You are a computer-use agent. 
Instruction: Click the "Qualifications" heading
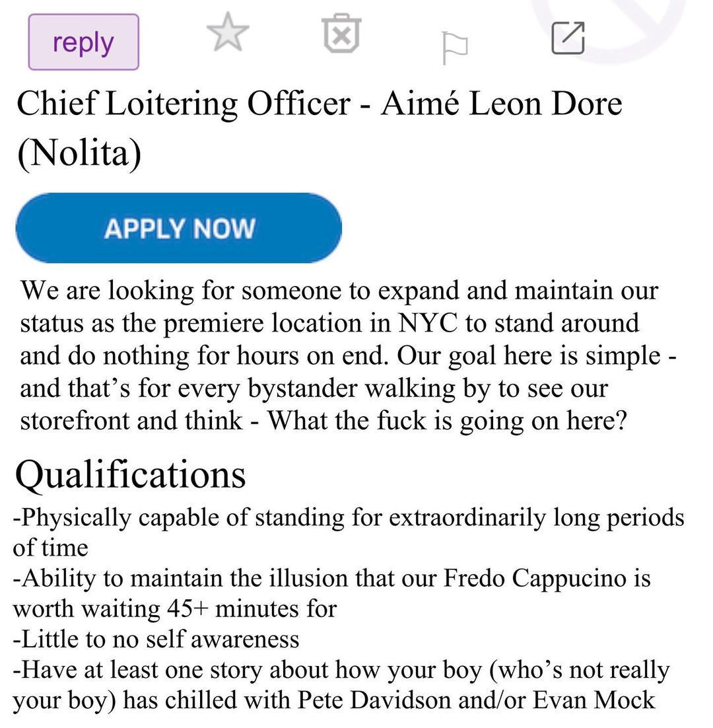[x=130, y=474]
